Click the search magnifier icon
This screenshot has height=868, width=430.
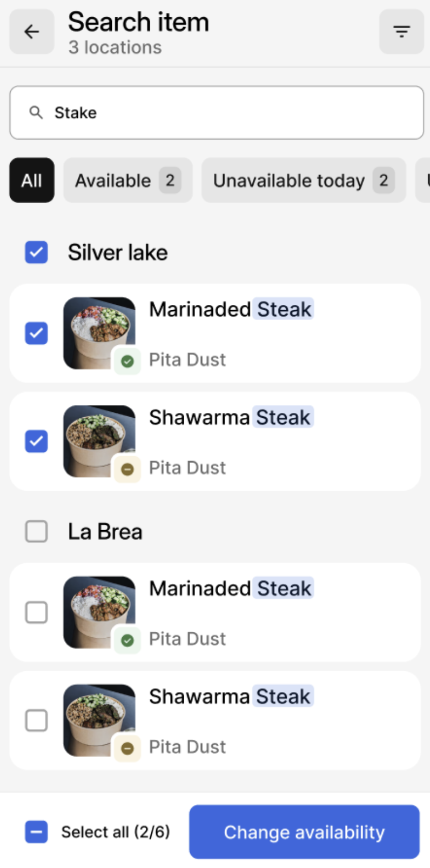pos(36,112)
